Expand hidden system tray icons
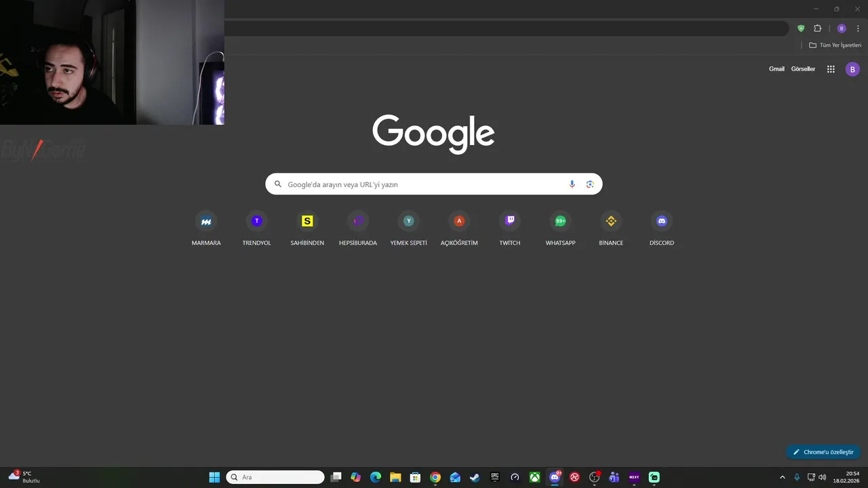This screenshot has width=868, height=488. (782, 477)
